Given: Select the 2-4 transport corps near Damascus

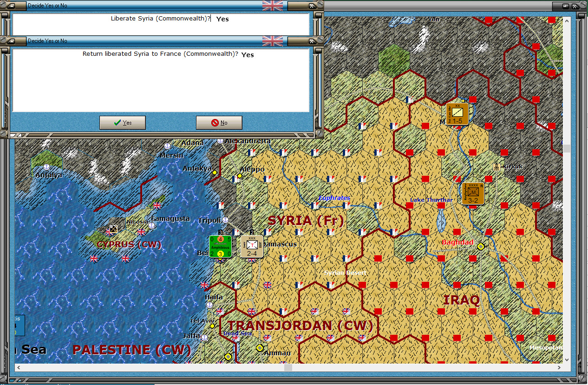Looking at the screenshot, I should click(251, 246).
